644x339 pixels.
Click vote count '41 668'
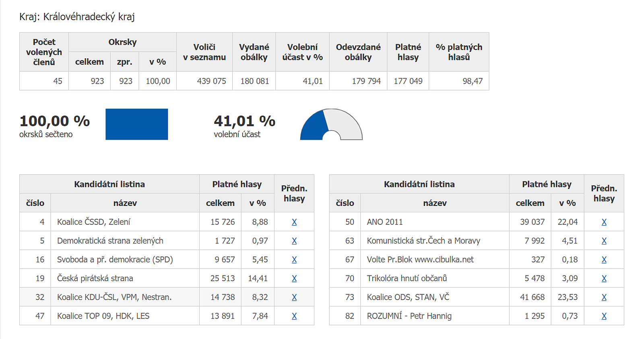[533, 297]
